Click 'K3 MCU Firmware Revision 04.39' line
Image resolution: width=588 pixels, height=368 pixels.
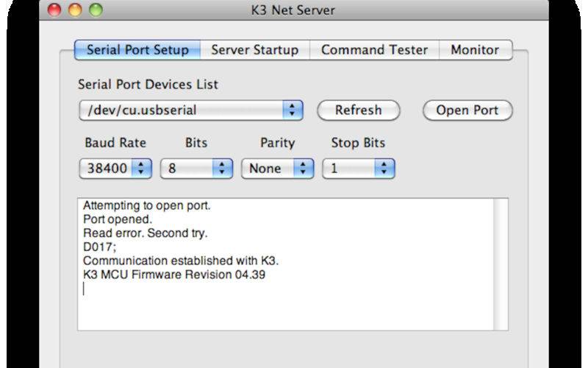[x=174, y=275]
